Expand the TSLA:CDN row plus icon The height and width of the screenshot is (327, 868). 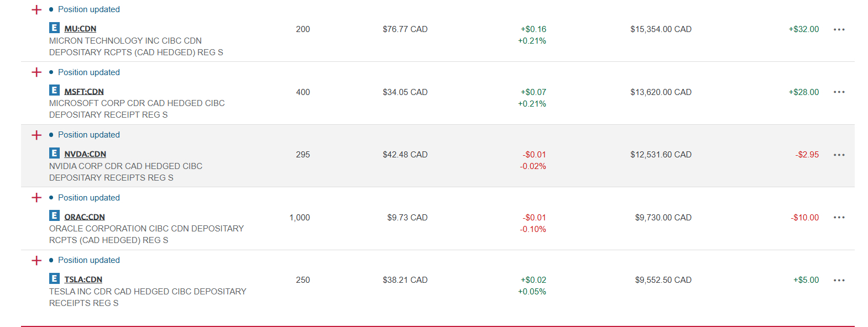tap(36, 261)
